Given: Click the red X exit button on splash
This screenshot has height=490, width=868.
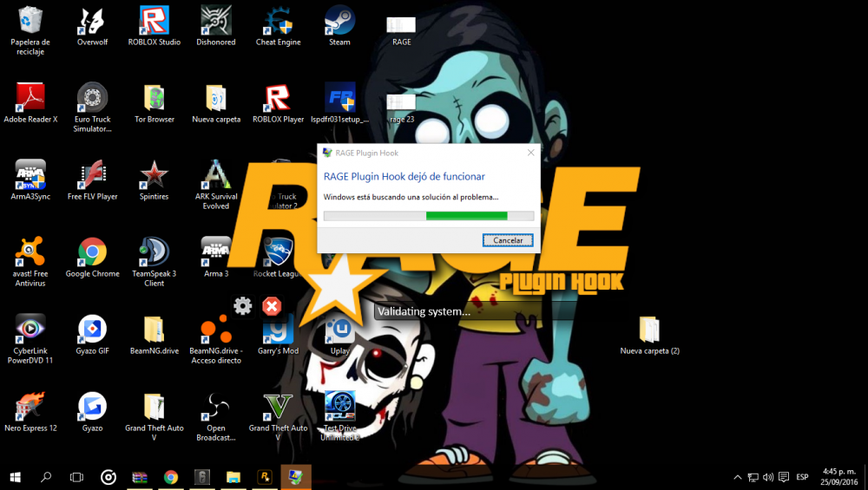Looking at the screenshot, I should point(272,306).
